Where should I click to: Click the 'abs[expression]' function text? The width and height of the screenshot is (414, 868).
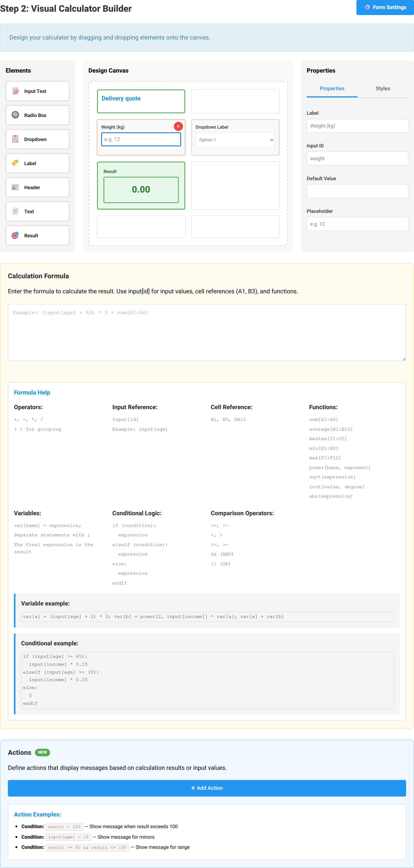331,496
